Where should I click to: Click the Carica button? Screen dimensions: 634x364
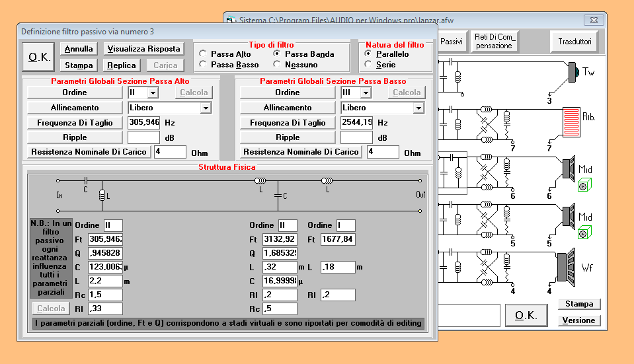[165, 65]
